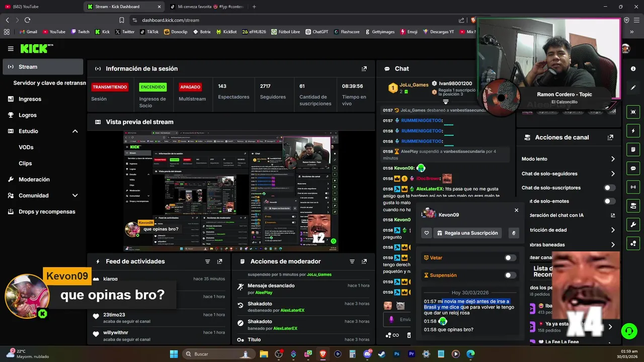This screenshot has width=644, height=362.
Task: Filter the Feed de actividades list
Action: coord(207,261)
